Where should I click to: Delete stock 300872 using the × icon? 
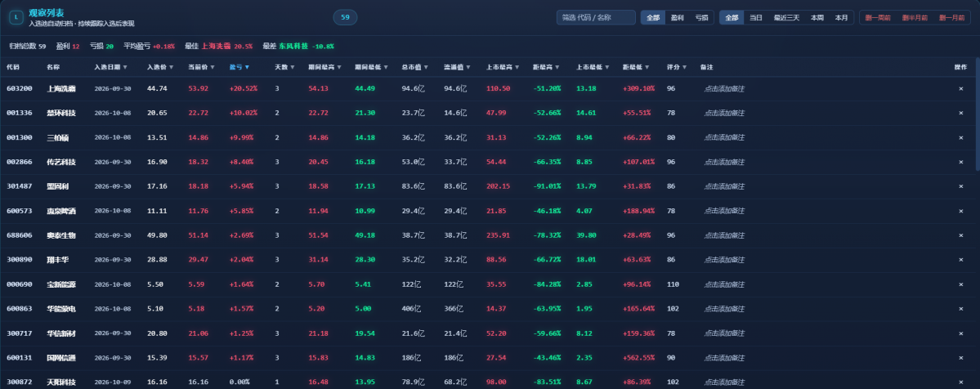(x=960, y=382)
